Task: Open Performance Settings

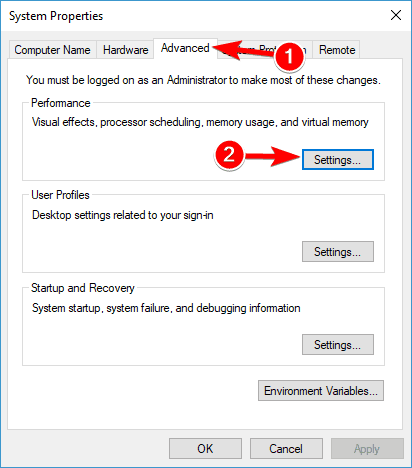Action: [x=338, y=160]
